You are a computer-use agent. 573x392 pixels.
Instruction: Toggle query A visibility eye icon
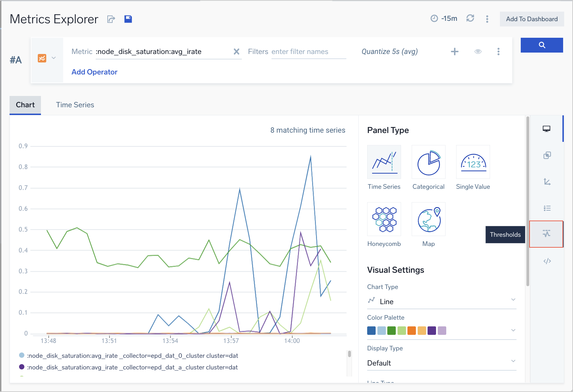point(478,52)
